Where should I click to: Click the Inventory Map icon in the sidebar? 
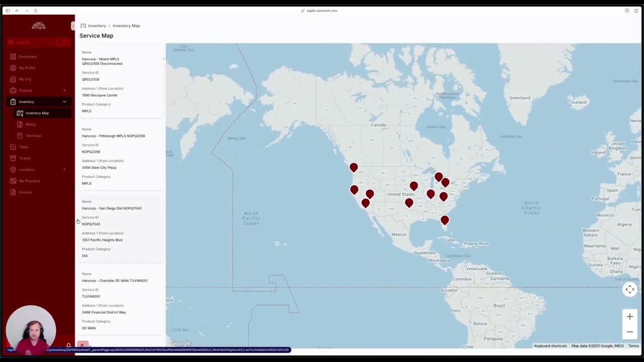[x=20, y=113]
